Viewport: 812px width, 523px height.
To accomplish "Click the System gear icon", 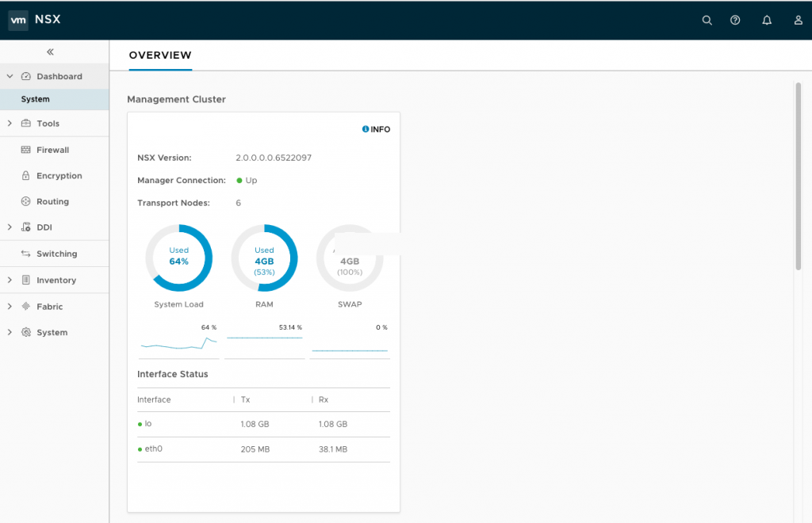I will coord(26,332).
